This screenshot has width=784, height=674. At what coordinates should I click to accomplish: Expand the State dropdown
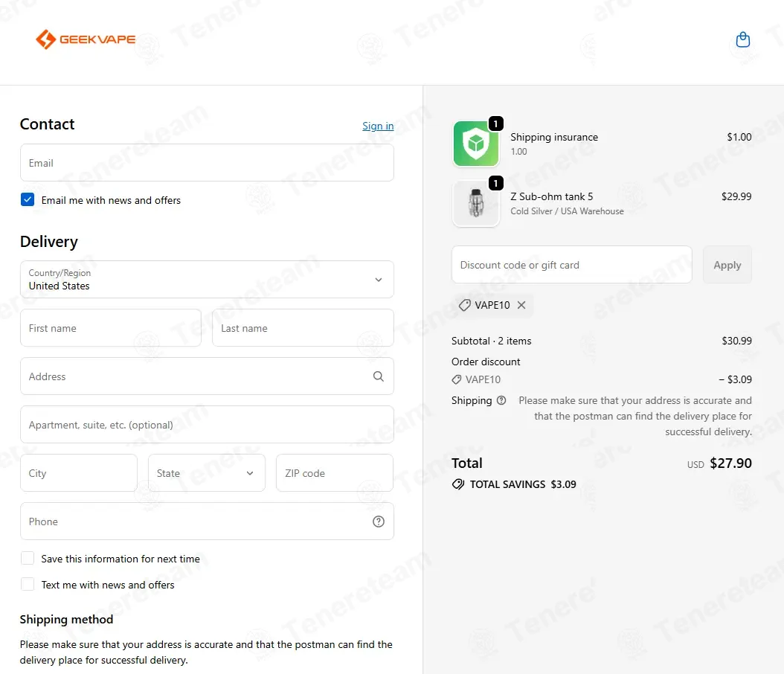point(207,473)
